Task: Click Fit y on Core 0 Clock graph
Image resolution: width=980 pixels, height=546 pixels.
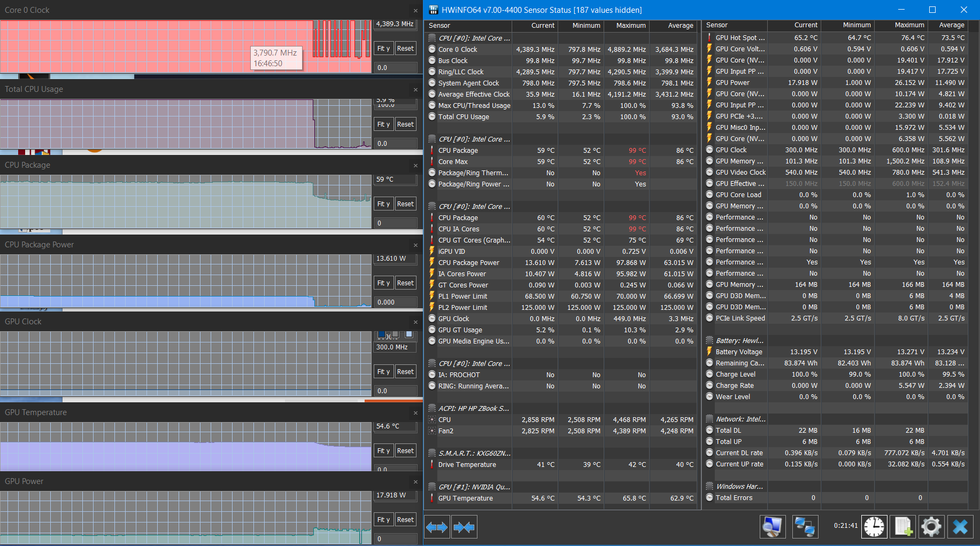Action: click(383, 48)
